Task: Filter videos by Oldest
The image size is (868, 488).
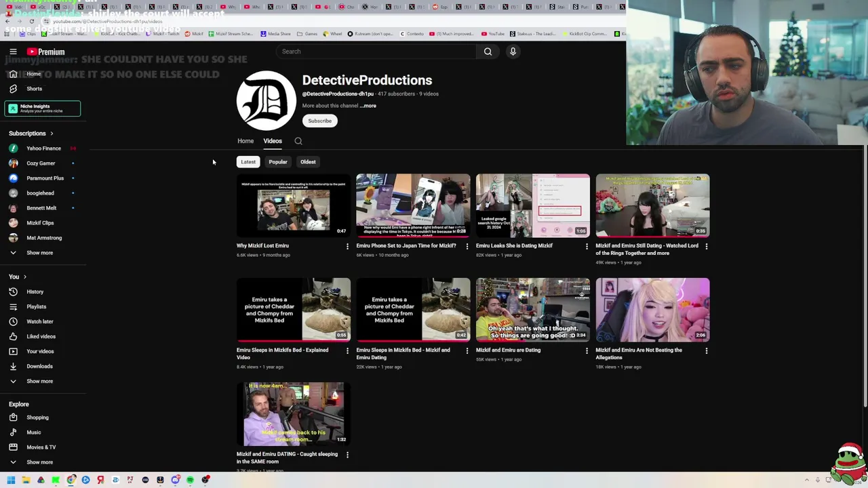Action: tap(308, 162)
